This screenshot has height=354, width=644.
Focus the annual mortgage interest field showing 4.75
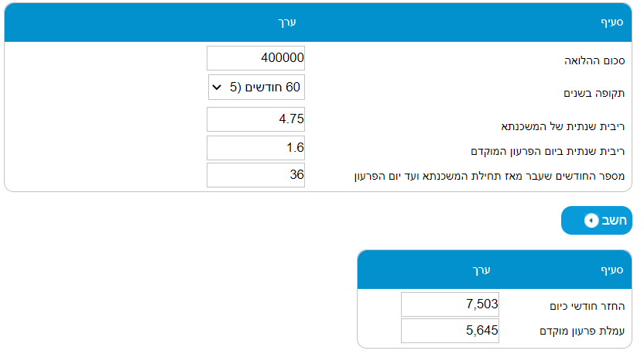pyautogui.click(x=256, y=119)
